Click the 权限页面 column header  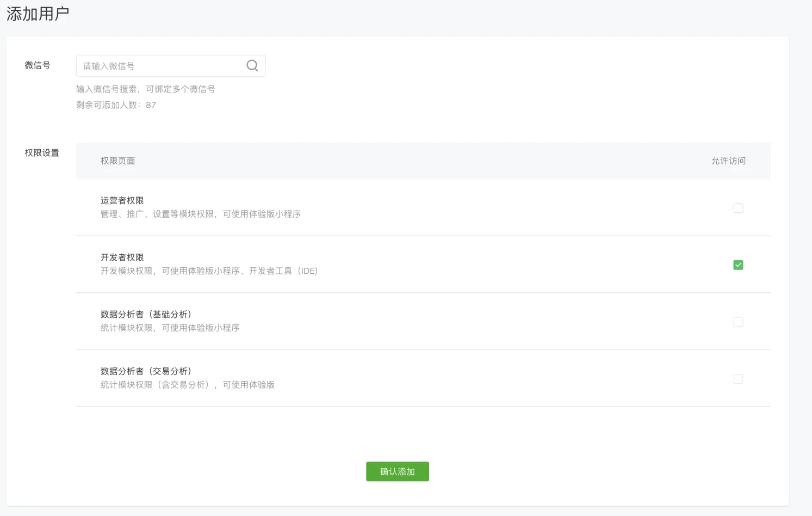117,161
